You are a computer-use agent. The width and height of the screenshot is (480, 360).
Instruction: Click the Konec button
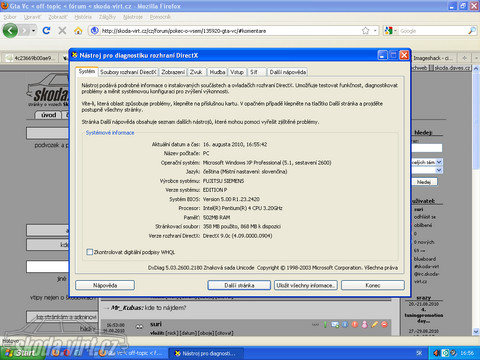click(x=373, y=285)
